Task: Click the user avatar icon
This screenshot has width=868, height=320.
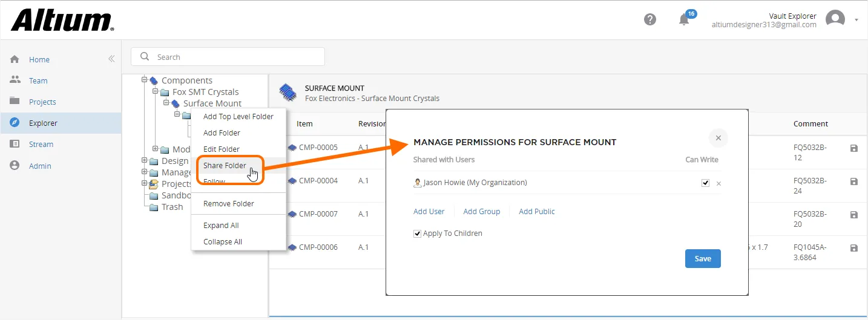Action: 835,19
